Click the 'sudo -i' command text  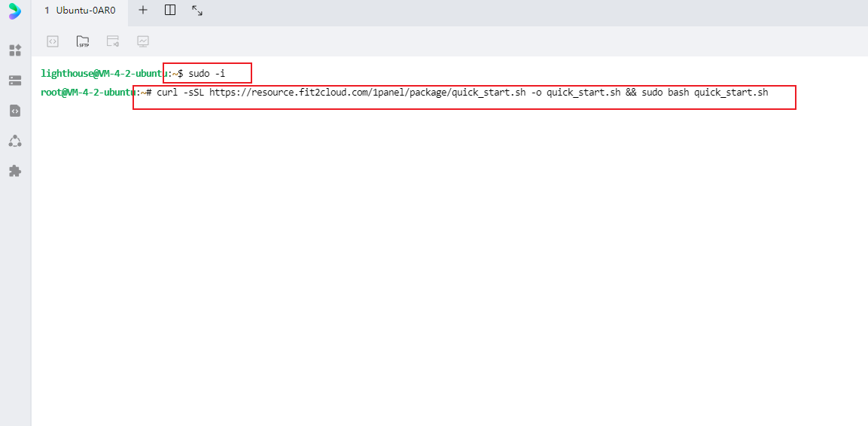click(x=207, y=74)
